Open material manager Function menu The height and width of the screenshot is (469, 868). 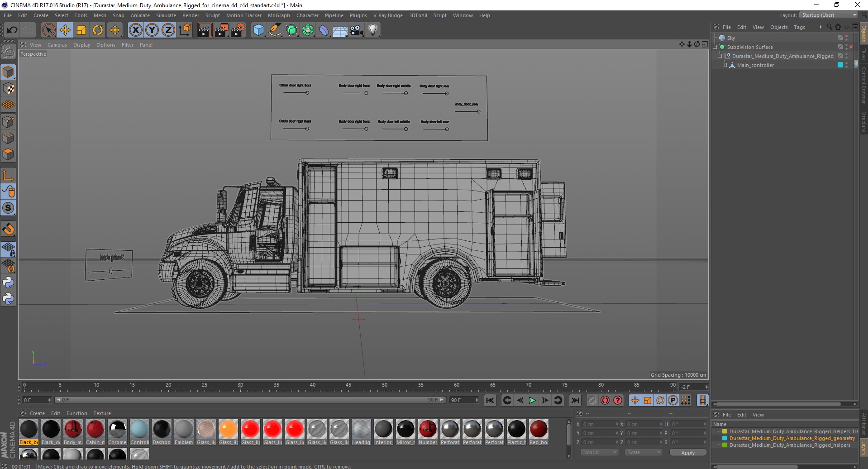[x=77, y=413]
